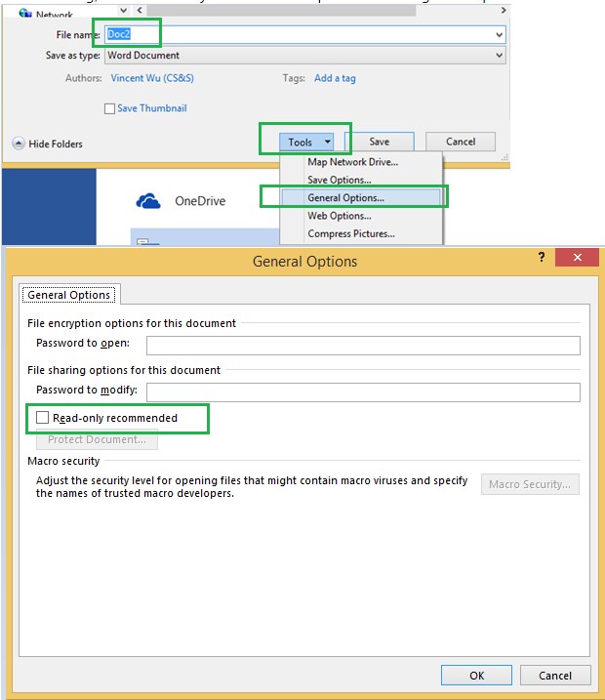
Task: Expand the folder path dropdown next to Network
Action: pyautogui.click(x=124, y=10)
